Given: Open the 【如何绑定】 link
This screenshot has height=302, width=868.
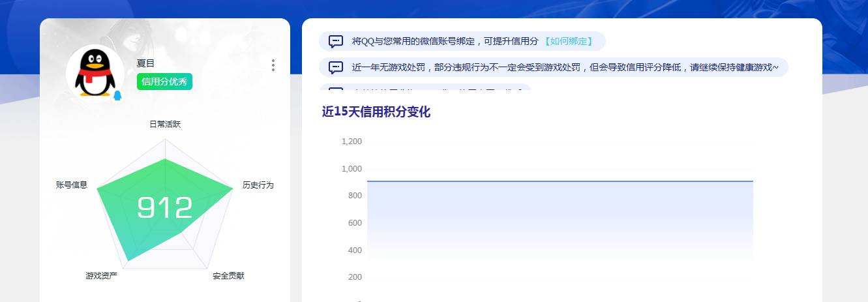Looking at the screenshot, I should click(569, 41).
